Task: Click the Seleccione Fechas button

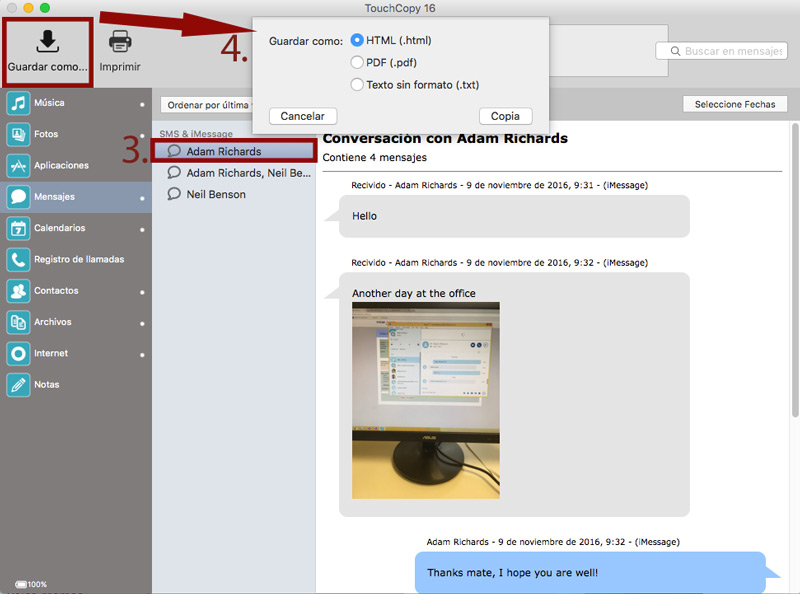Action: [735, 104]
